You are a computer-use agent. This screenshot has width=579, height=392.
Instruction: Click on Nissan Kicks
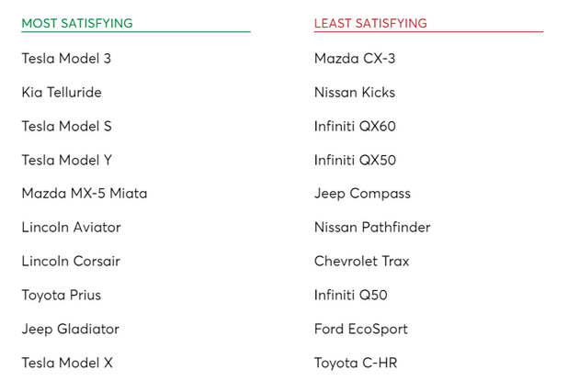click(355, 92)
